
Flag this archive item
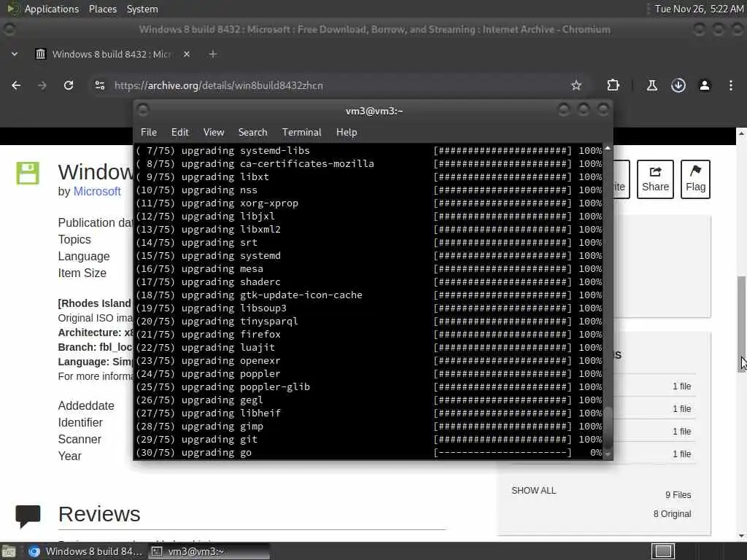pyautogui.click(x=695, y=179)
